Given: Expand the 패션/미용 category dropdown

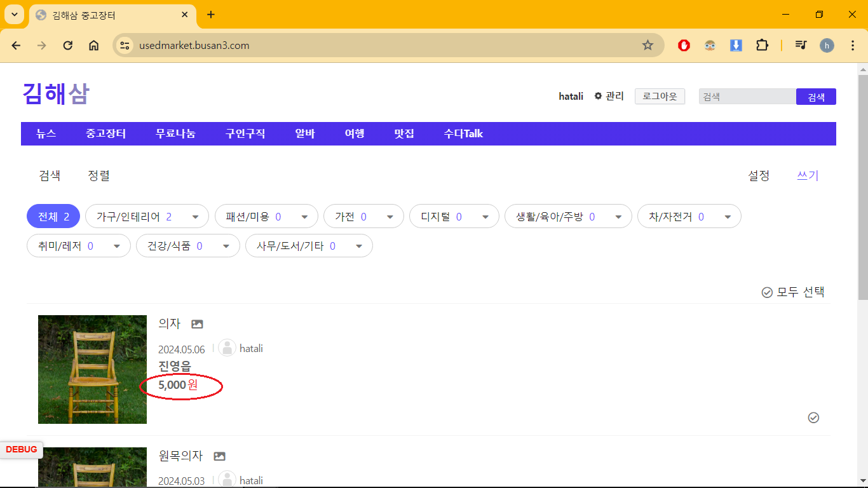Looking at the screenshot, I should (x=305, y=217).
